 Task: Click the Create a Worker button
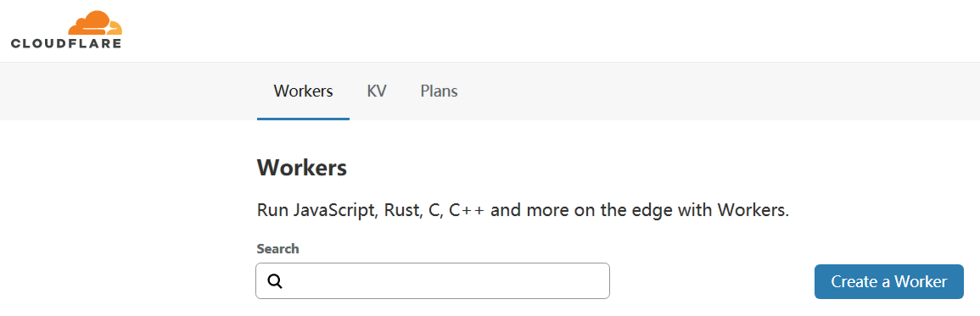[x=888, y=281]
